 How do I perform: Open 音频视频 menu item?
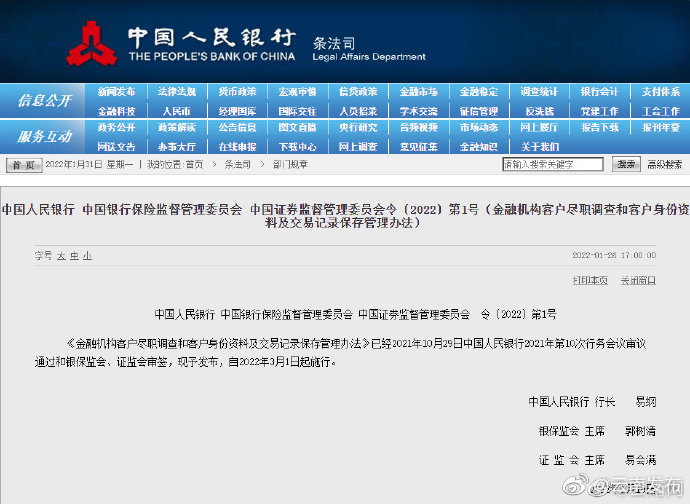[x=418, y=128]
